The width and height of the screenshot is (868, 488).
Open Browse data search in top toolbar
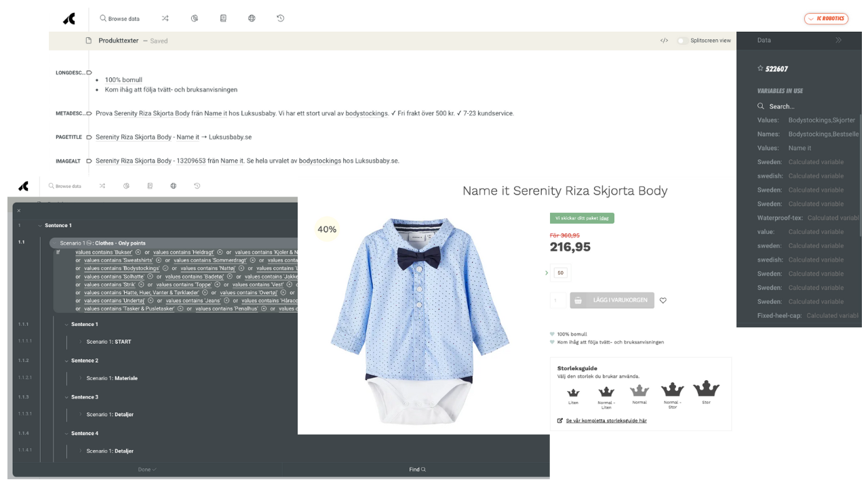[119, 19]
